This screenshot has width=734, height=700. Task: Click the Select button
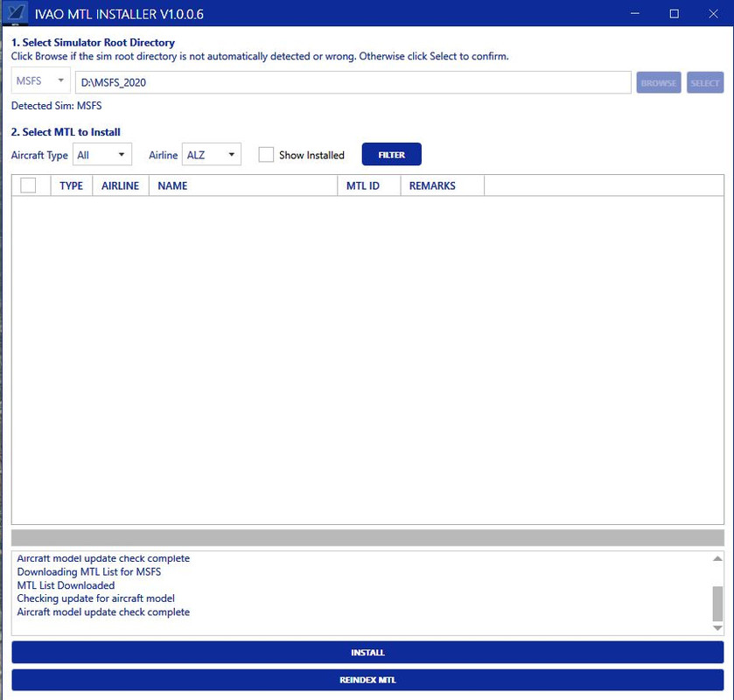pyautogui.click(x=705, y=83)
